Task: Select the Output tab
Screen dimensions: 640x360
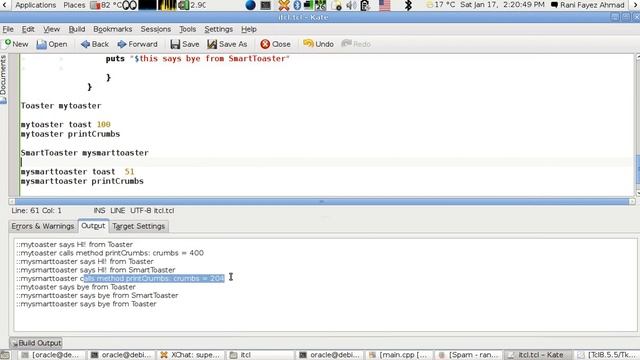Action: tap(93, 226)
